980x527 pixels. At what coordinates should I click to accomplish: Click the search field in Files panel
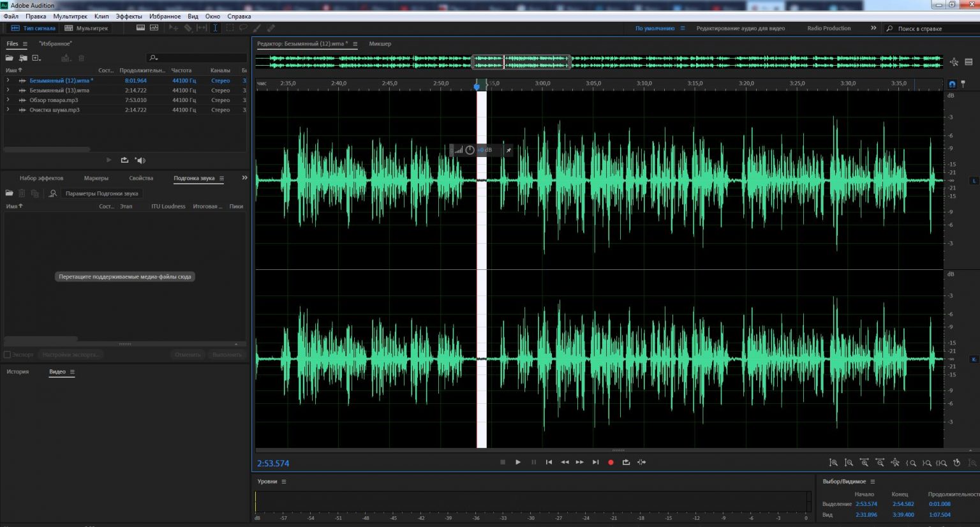click(x=197, y=58)
